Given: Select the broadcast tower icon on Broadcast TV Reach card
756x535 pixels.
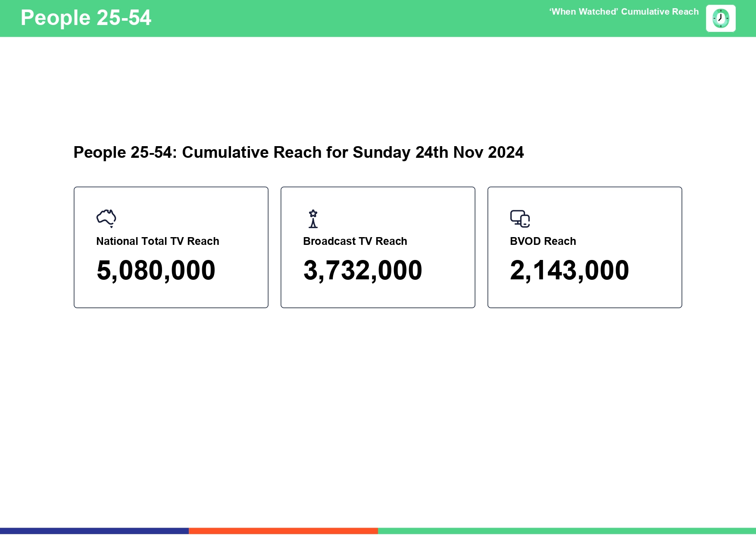Looking at the screenshot, I should (x=313, y=219).
